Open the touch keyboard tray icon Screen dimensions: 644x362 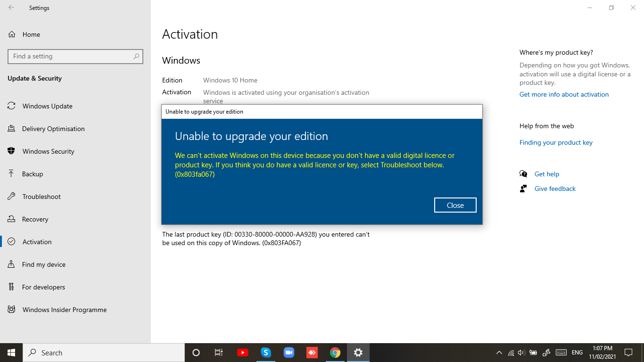pos(561,353)
